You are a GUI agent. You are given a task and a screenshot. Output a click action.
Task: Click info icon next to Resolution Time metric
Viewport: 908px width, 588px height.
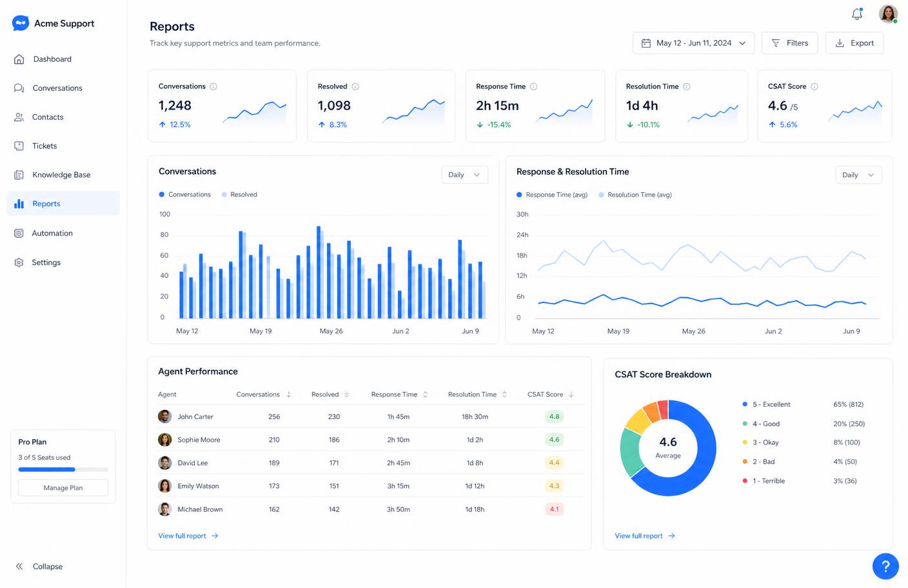(687, 86)
